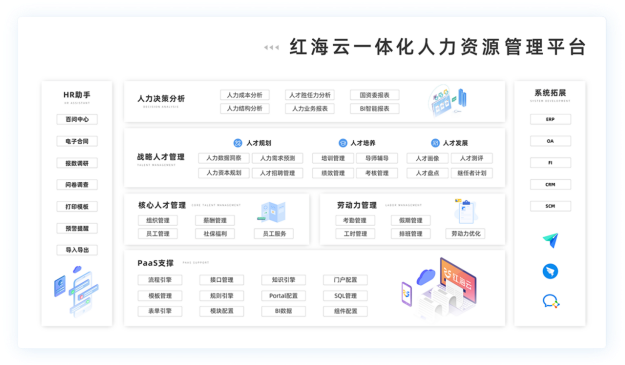Click the phone illustration under HR助手

tap(77, 291)
